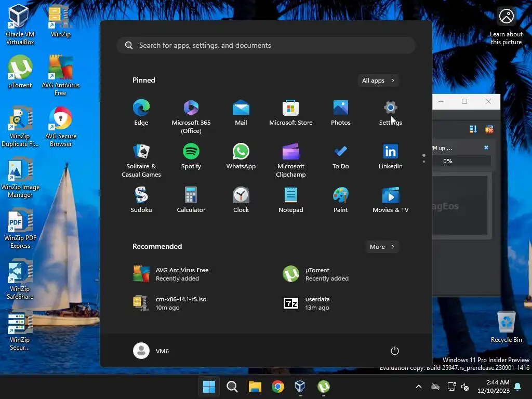Screen dimensions: 532x399
Task: Click the Start menu search box
Action: [x=266, y=45]
